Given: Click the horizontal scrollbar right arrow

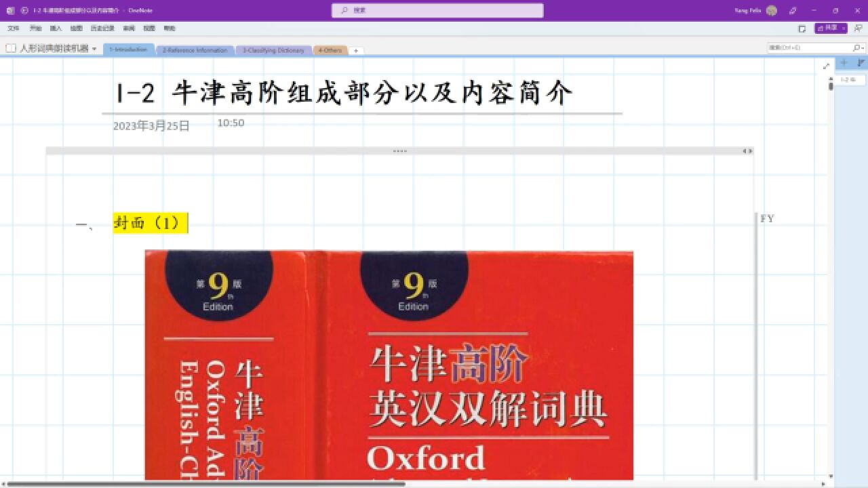Looking at the screenshot, I should tap(824, 484).
